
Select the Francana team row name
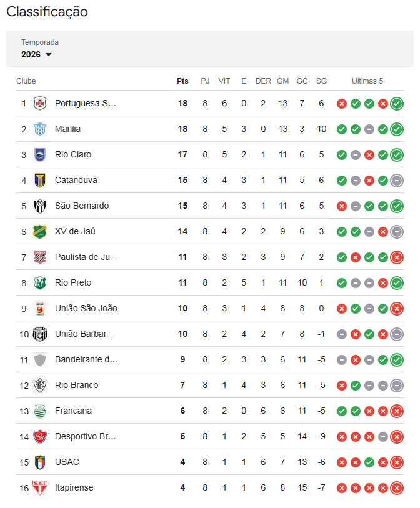pyautogui.click(x=73, y=411)
